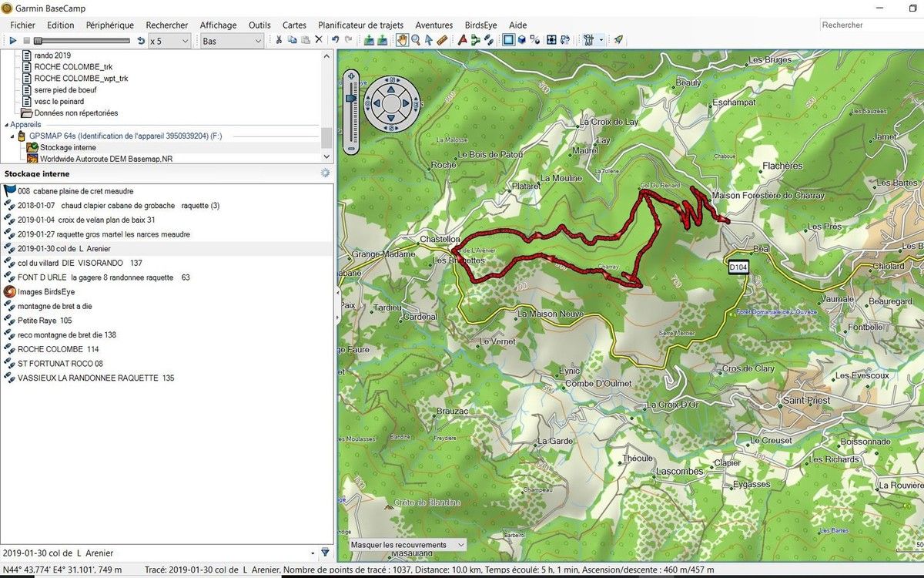Click the Copy icon in the toolbar
924x578 pixels.
pos(292,40)
